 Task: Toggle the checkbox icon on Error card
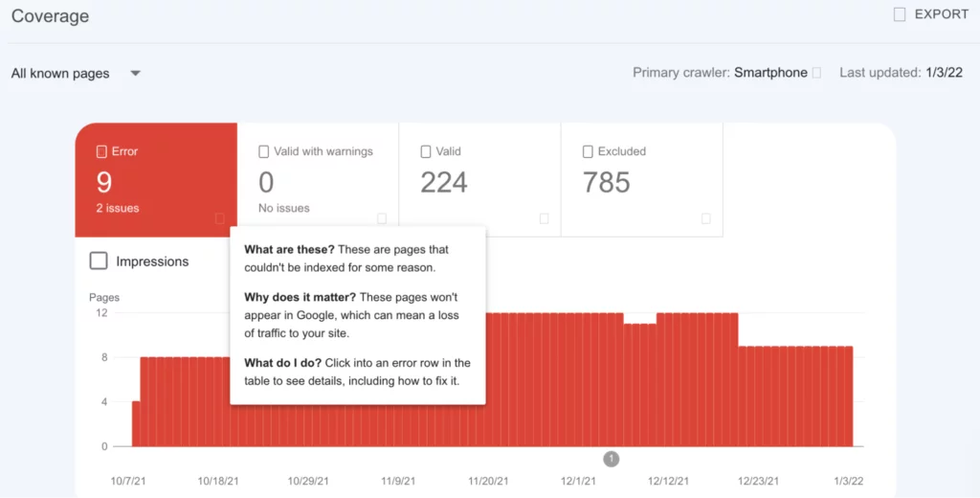[101, 151]
